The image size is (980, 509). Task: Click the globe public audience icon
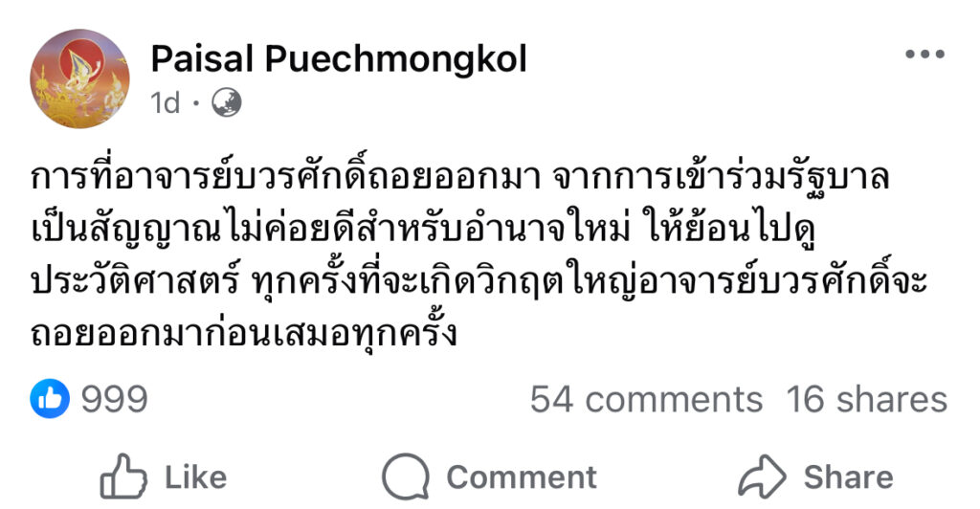(226, 103)
